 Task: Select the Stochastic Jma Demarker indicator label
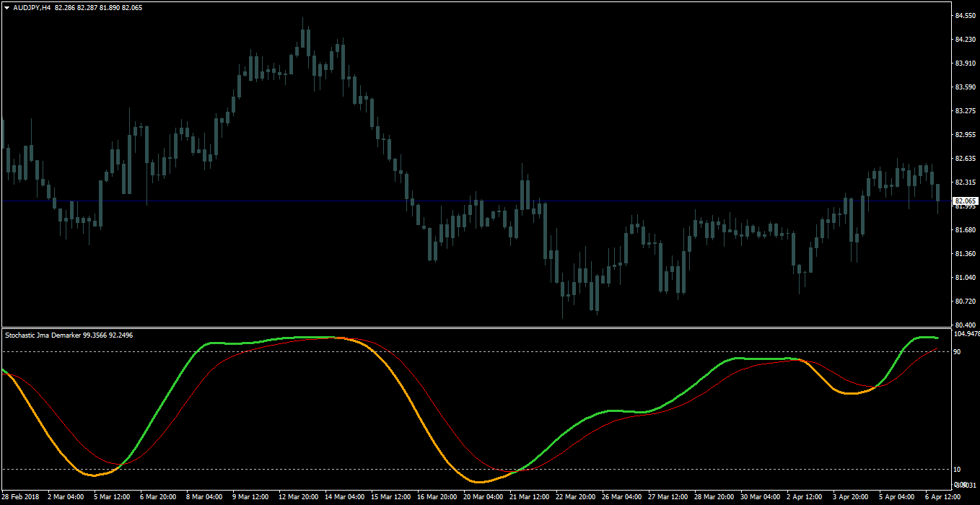pos(43,335)
